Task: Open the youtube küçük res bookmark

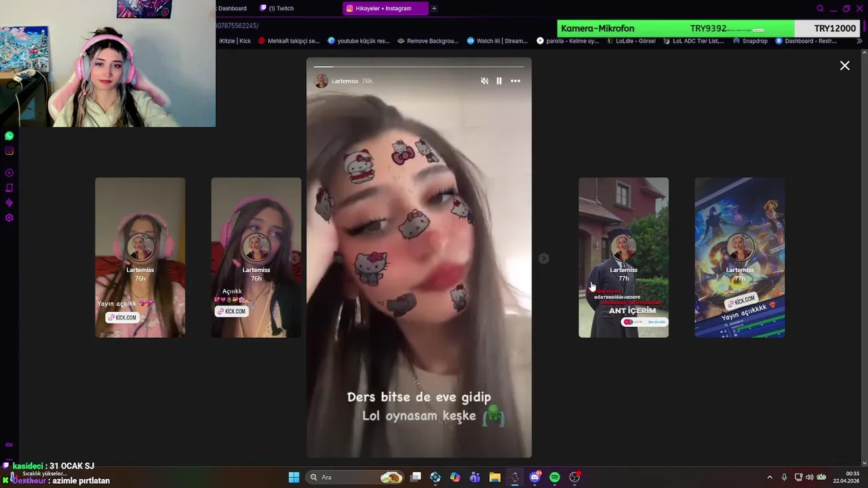Action: tap(359, 41)
